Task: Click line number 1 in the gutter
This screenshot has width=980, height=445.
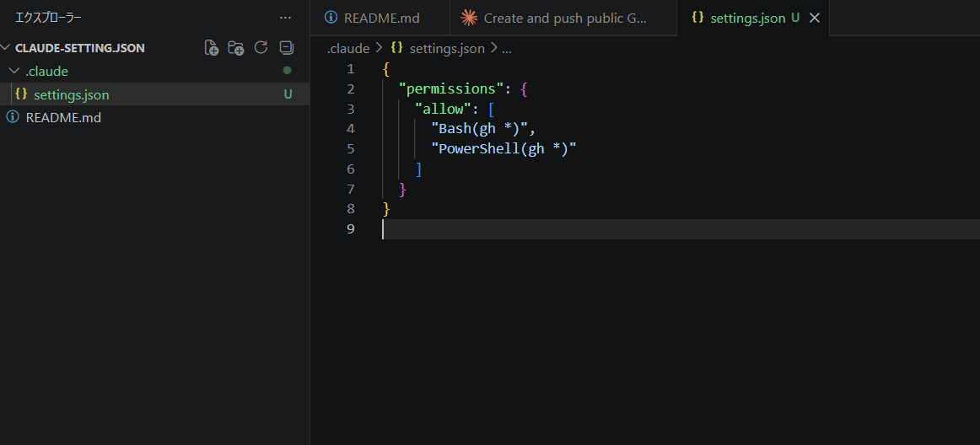Action: click(350, 69)
